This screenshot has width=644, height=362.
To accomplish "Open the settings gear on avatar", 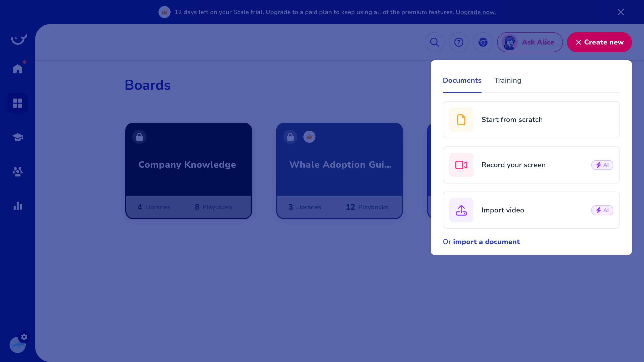I will coord(24,337).
